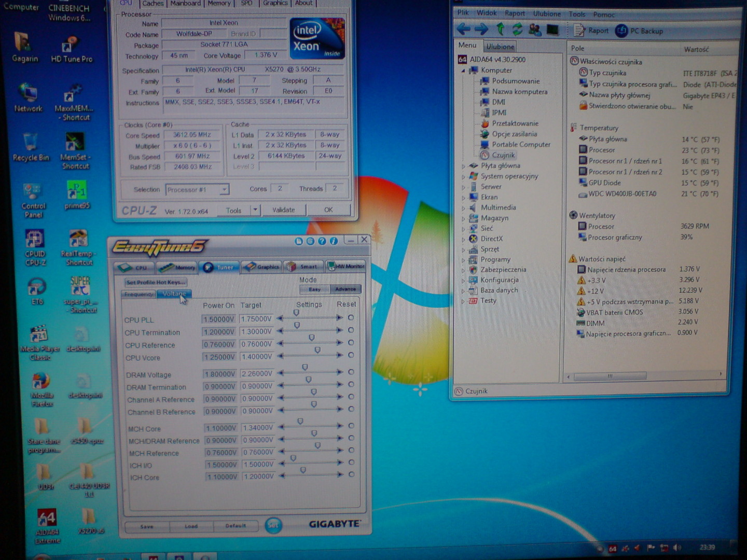The width and height of the screenshot is (747, 560).
Task: Open CPUID CPU-Z desktop icon
Action: (35, 247)
